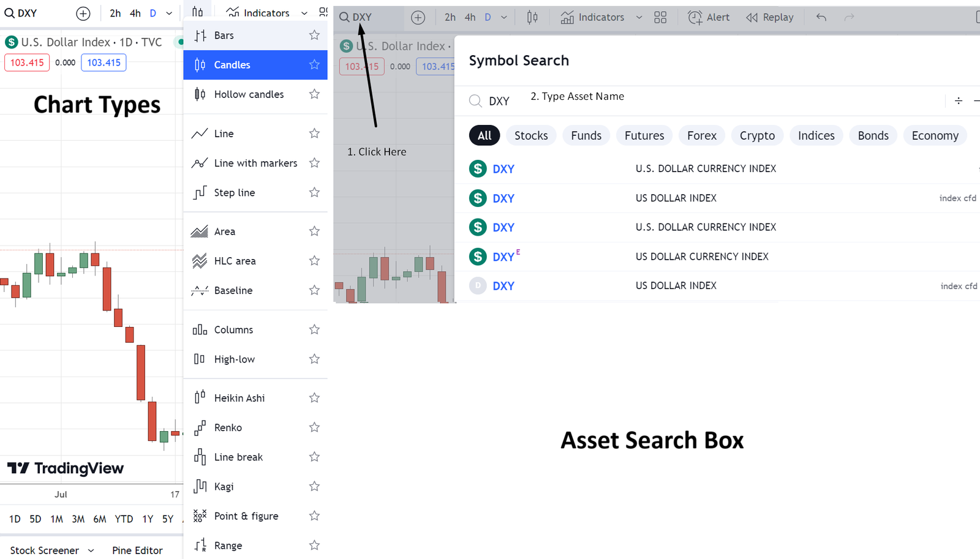Filter symbol results by Forex
The width and height of the screenshot is (980, 559).
click(x=702, y=135)
